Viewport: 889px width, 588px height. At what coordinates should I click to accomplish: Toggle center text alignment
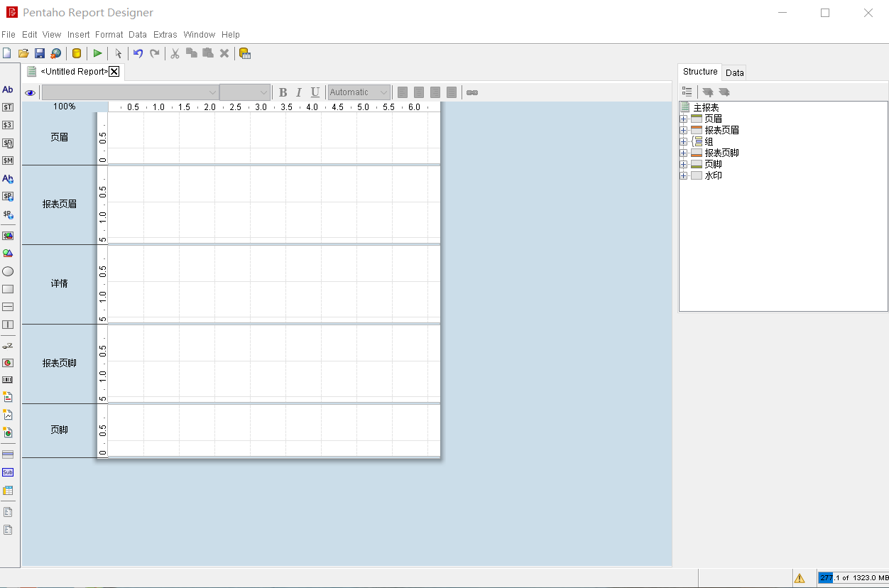tap(419, 92)
